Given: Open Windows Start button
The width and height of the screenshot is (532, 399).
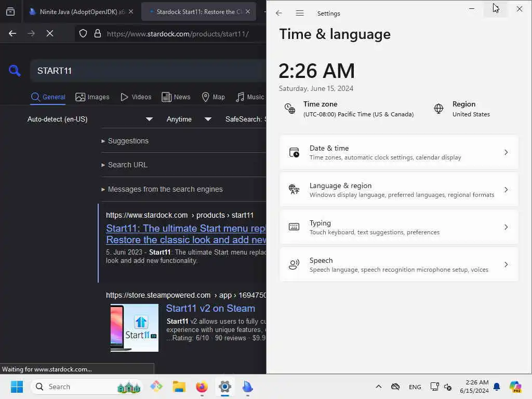Looking at the screenshot, I should click(17, 387).
